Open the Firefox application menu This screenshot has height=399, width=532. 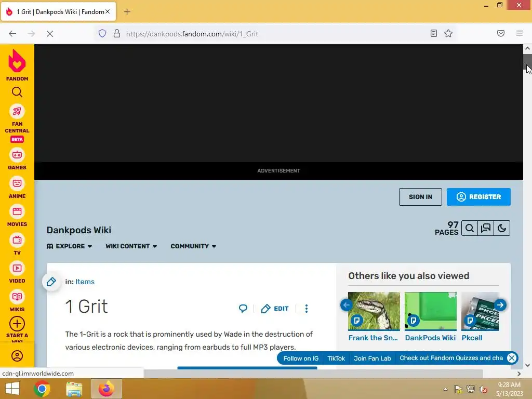pos(520,33)
